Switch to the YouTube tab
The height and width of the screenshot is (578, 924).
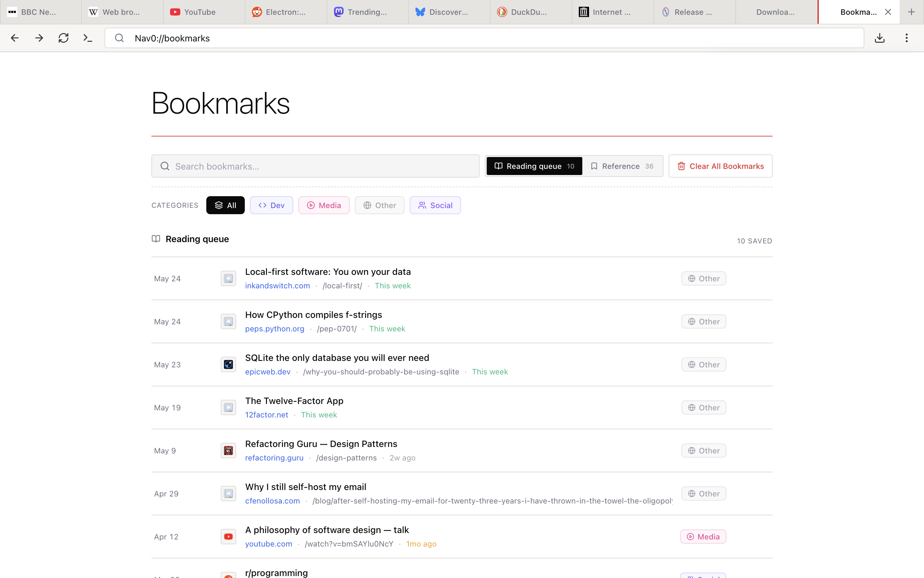[204, 12]
